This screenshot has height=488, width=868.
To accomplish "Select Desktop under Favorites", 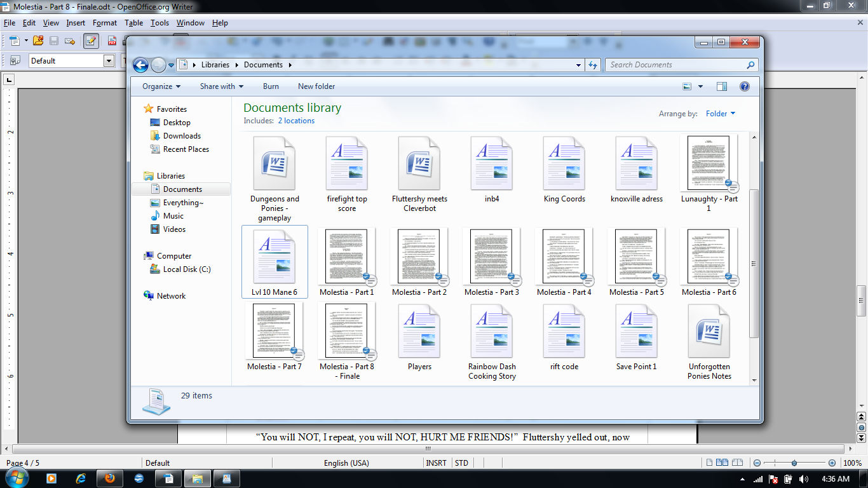I will 177,123.
